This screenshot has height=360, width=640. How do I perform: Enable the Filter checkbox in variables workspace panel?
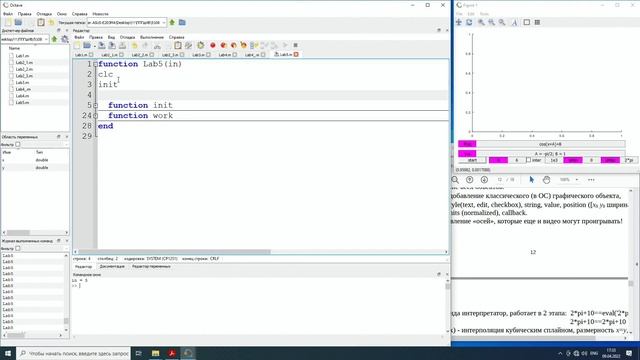[x=18, y=144]
